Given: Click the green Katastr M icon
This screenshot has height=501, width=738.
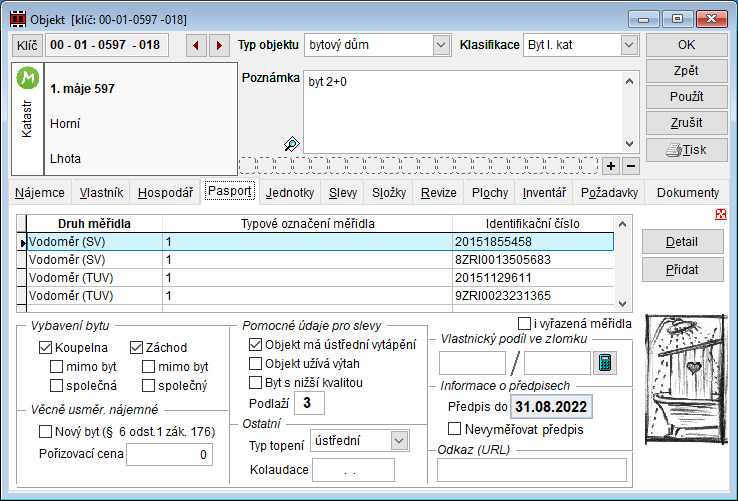Looking at the screenshot, I should point(30,78).
